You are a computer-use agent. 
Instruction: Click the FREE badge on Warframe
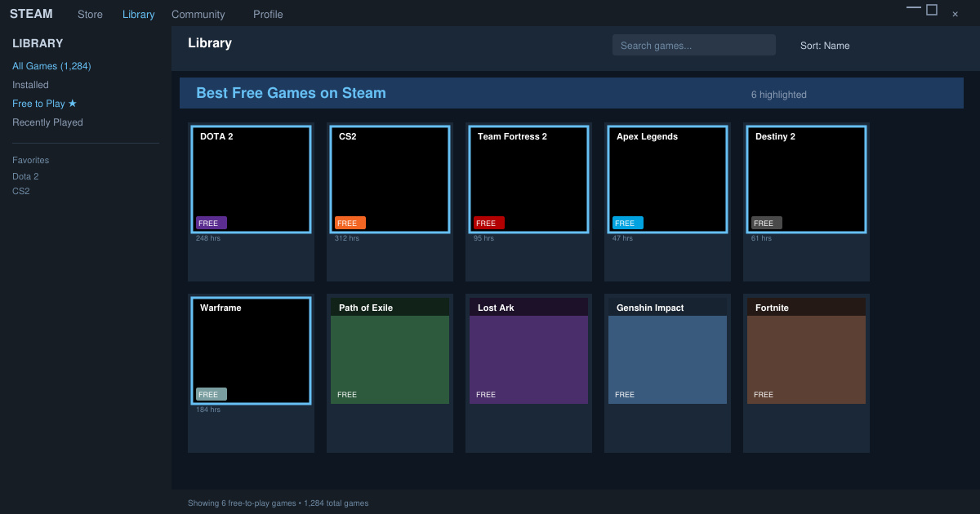click(212, 394)
